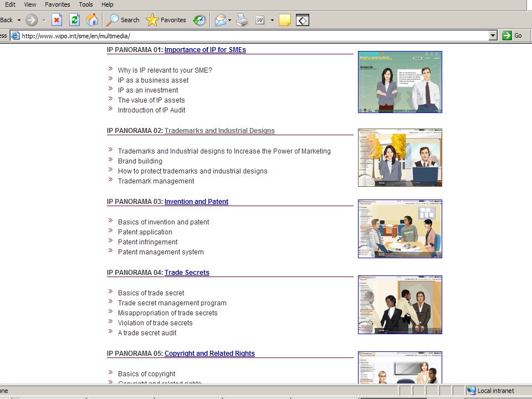Expand the address bar dropdown
Viewport: 532px width, 399px height.
(x=493, y=35)
